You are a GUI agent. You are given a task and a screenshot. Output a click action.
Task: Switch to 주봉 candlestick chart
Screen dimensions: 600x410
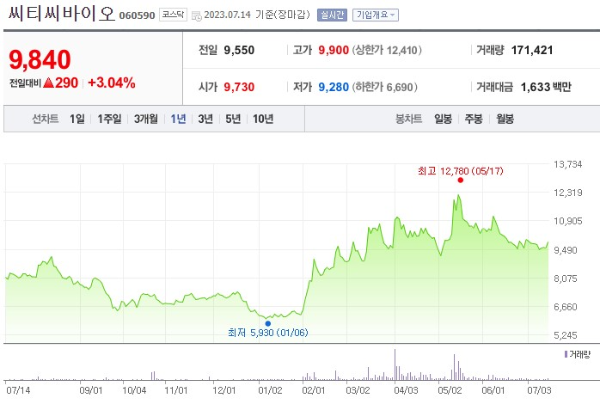point(474,119)
